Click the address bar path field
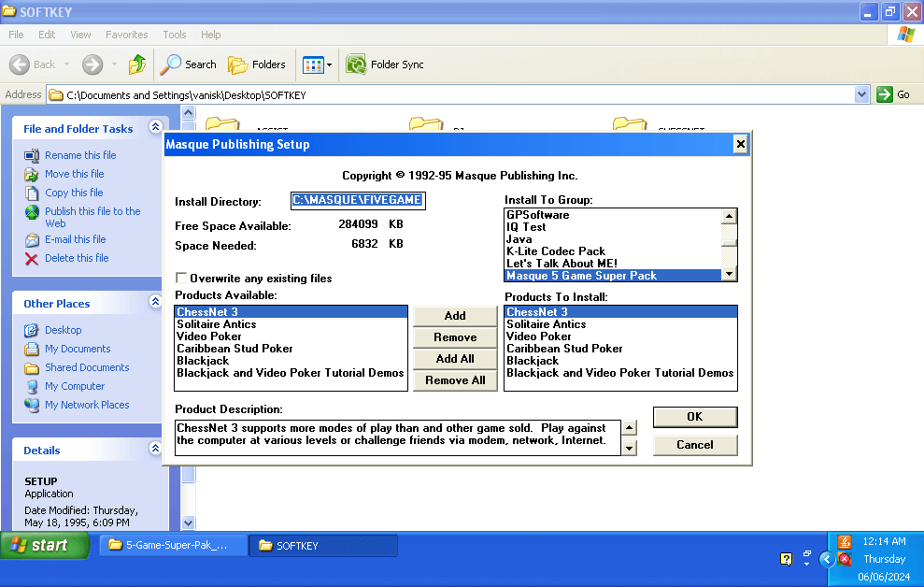The width and height of the screenshot is (924, 587). click(x=451, y=95)
